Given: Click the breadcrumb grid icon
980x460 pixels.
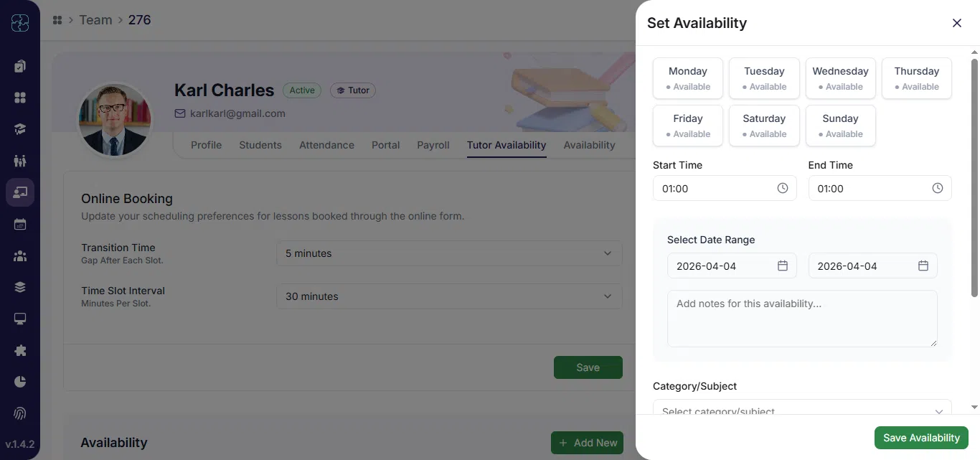Looking at the screenshot, I should click(57, 20).
